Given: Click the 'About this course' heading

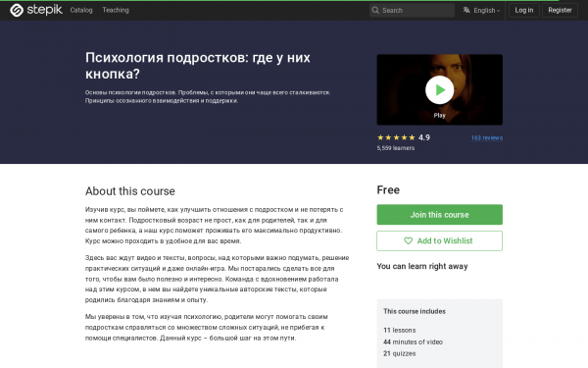Looking at the screenshot, I should pos(129,191).
